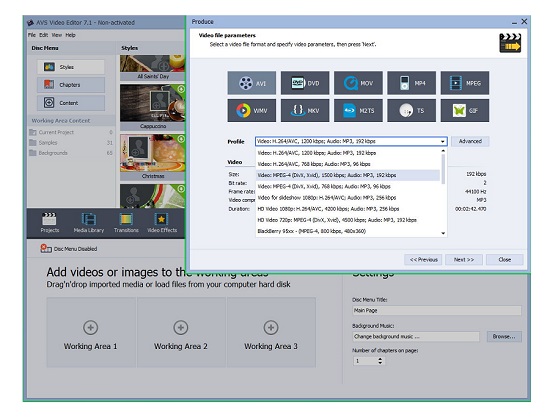Add media to Working Area 2
This screenshot has width=550, height=418.
click(x=181, y=332)
